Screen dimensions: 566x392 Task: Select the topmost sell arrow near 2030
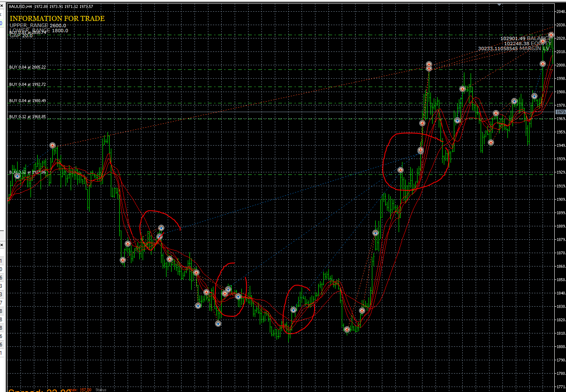tap(551, 35)
